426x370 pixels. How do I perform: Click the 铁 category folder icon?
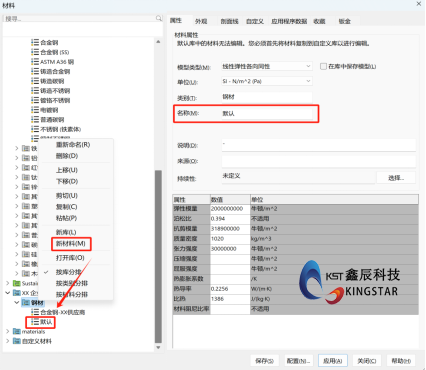(x=26, y=148)
